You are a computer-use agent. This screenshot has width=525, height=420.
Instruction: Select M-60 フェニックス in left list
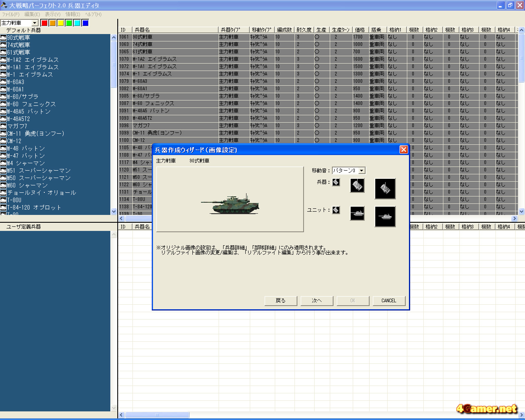click(x=31, y=104)
